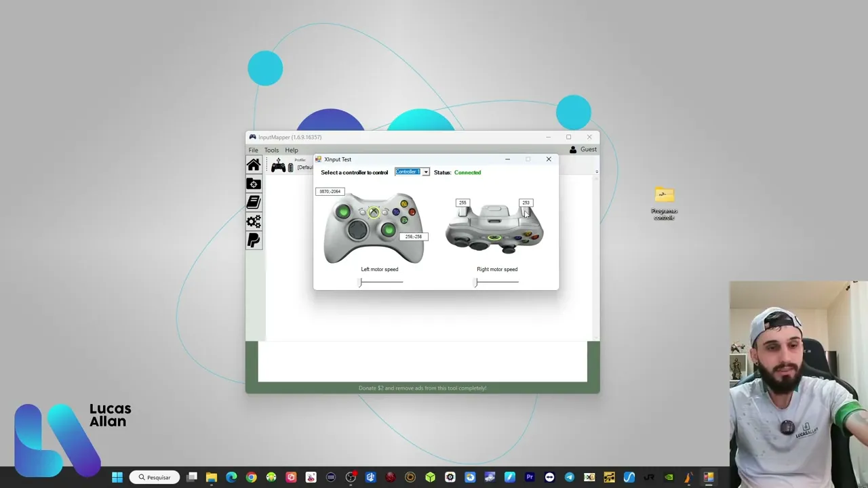Image resolution: width=868 pixels, height=488 pixels.
Task: Click the blue X button on front controller
Action: tap(396, 211)
